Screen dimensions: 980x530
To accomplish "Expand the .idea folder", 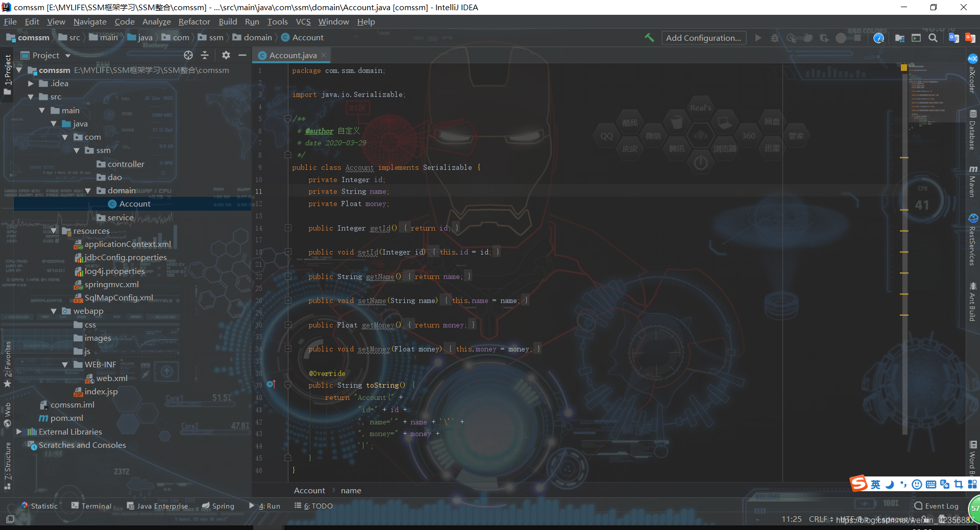I will click(x=31, y=83).
